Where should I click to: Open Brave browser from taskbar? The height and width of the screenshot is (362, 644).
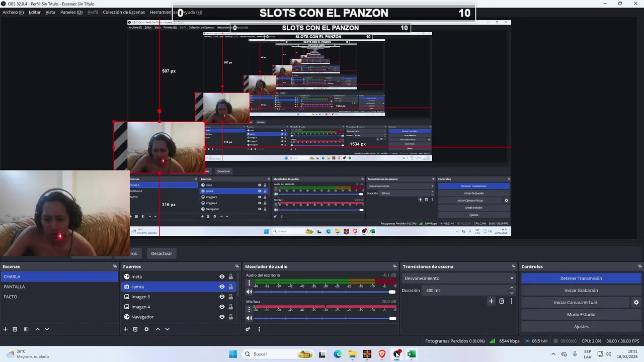[382, 354]
